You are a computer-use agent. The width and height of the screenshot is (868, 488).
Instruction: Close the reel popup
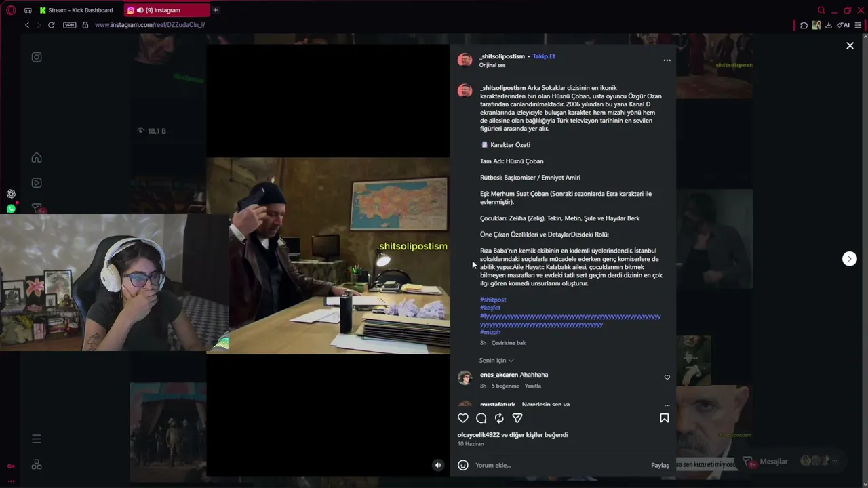[x=850, y=46]
